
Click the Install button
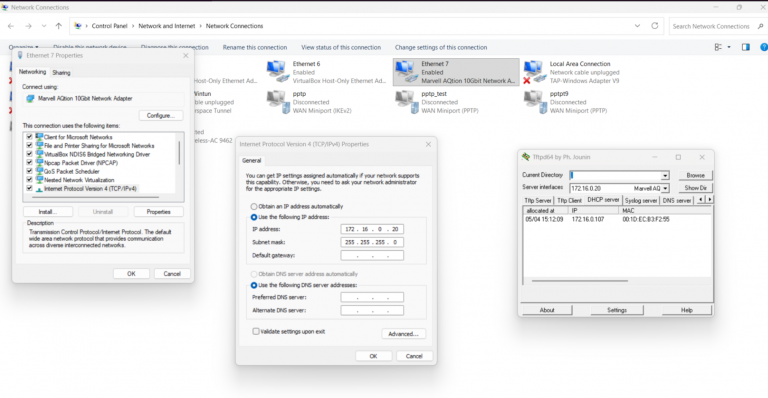tap(48, 212)
